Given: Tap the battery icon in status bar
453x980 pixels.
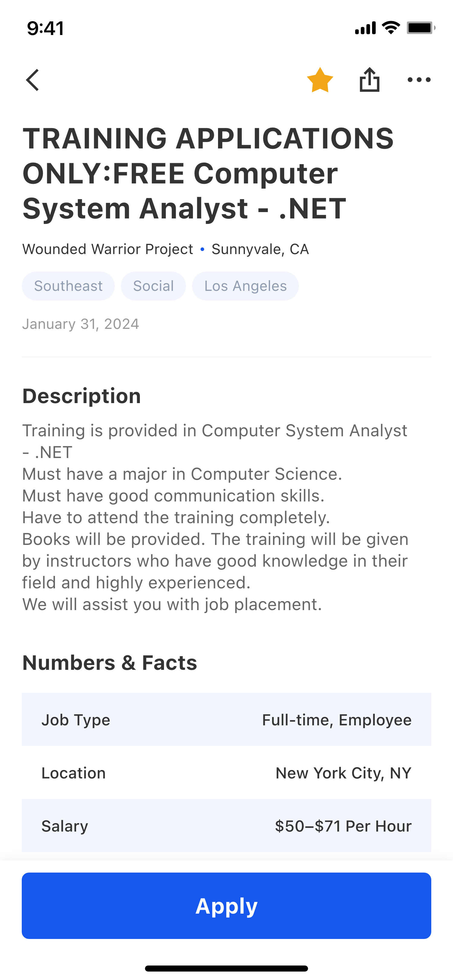Looking at the screenshot, I should coord(421,28).
